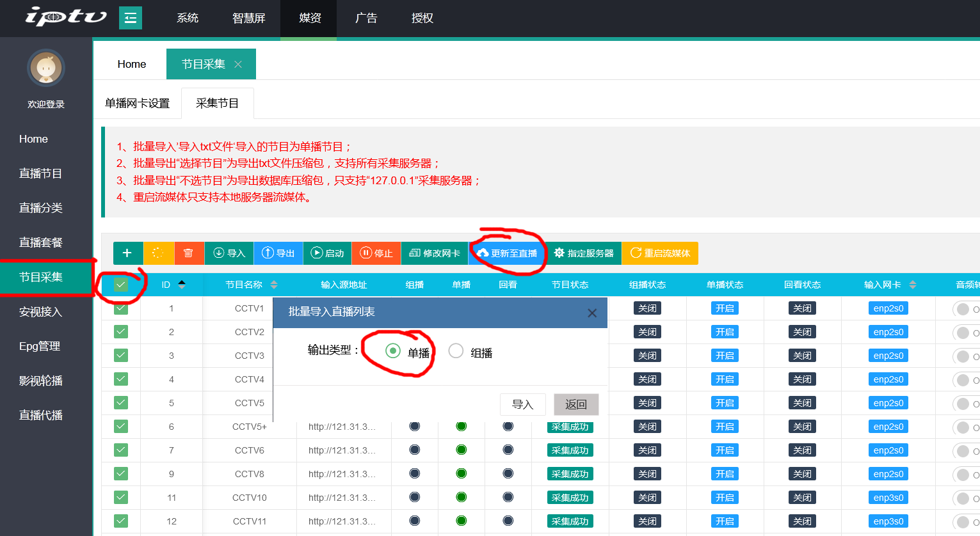
Task: Click the 导入 import toolbar button
Action: pyautogui.click(x=229, y=253)
